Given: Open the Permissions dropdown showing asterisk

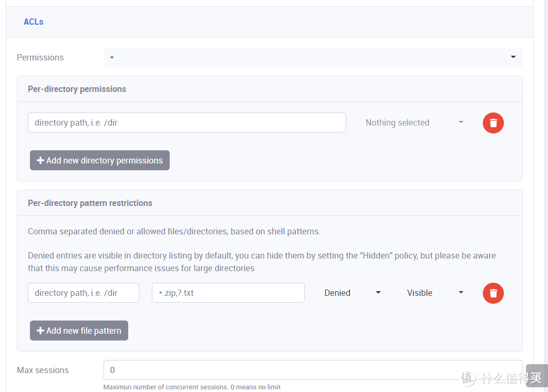Looking at the screenshot, I should [313, 57].
